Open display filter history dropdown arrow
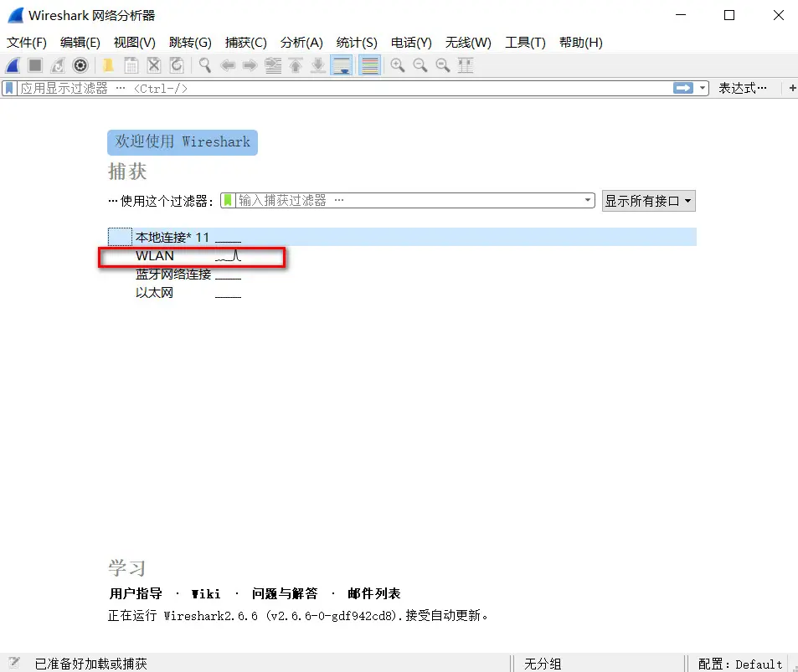The height and width of the screenshot is (672, 798). point(703,89)
